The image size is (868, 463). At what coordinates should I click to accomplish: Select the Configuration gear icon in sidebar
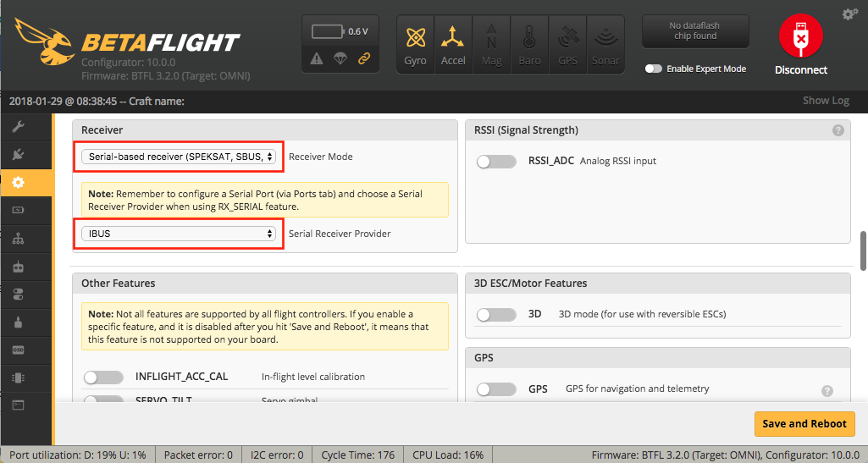[x=19, y=183]
